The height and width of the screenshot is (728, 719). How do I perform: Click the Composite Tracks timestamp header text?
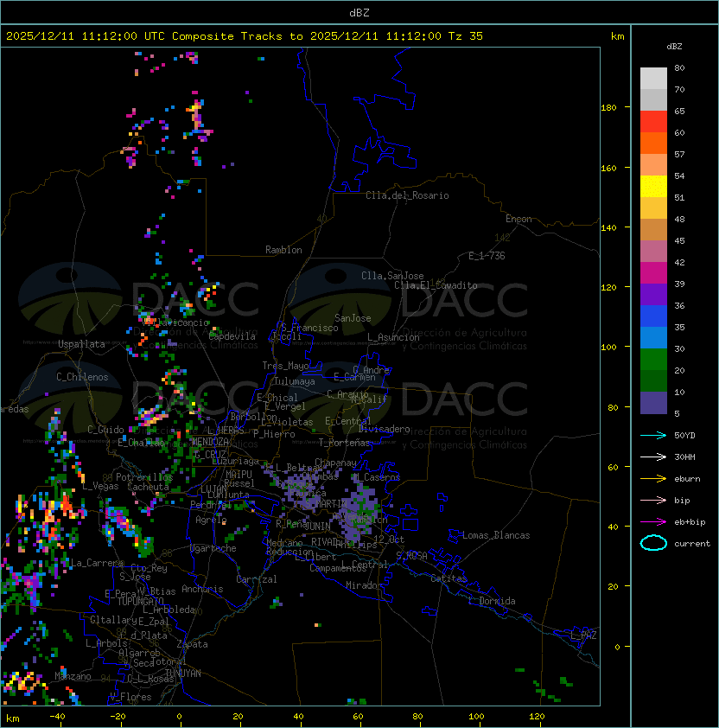tap(245, 36)
